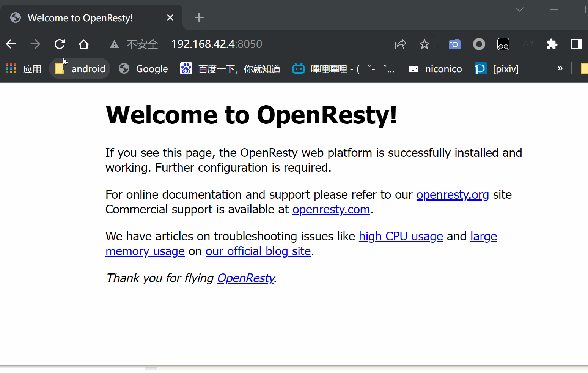Open the Extensions puzzle menu
Screen dimensions: 588x373
552,44
